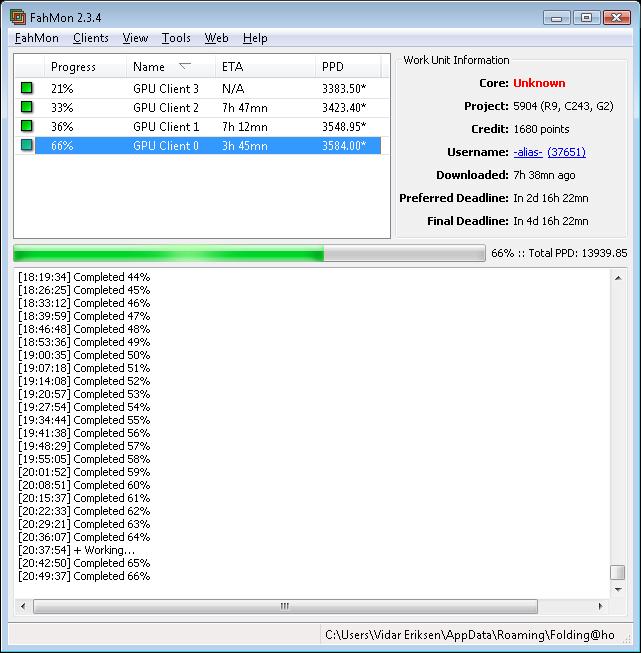Open the -alias- username link
Viewport: 641px width, 653px height.
[528, 152]
